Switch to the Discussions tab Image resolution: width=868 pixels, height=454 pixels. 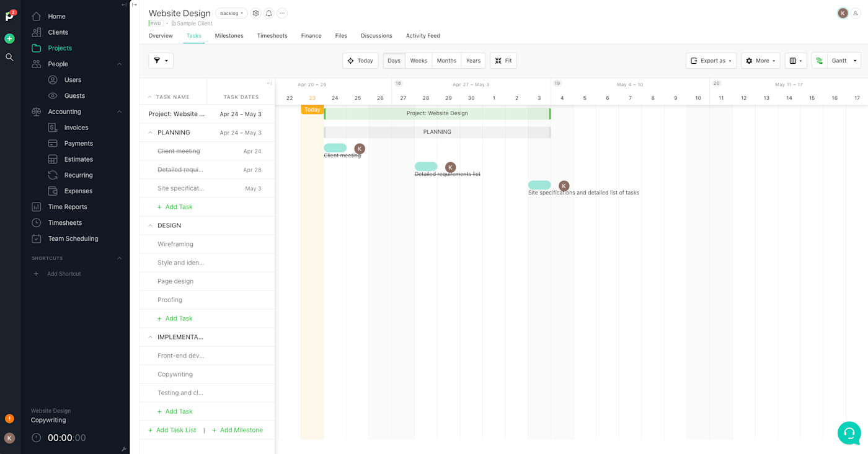[x=376, y=36]
